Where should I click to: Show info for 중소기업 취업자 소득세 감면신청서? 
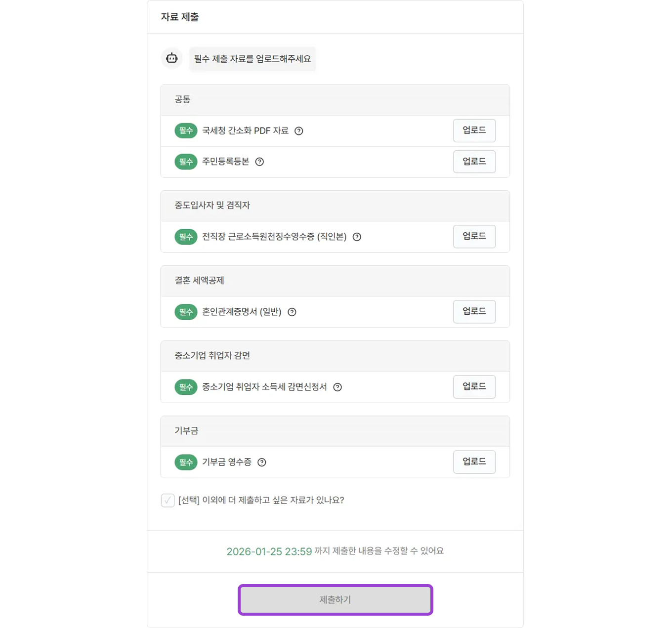tap(337, 387)
